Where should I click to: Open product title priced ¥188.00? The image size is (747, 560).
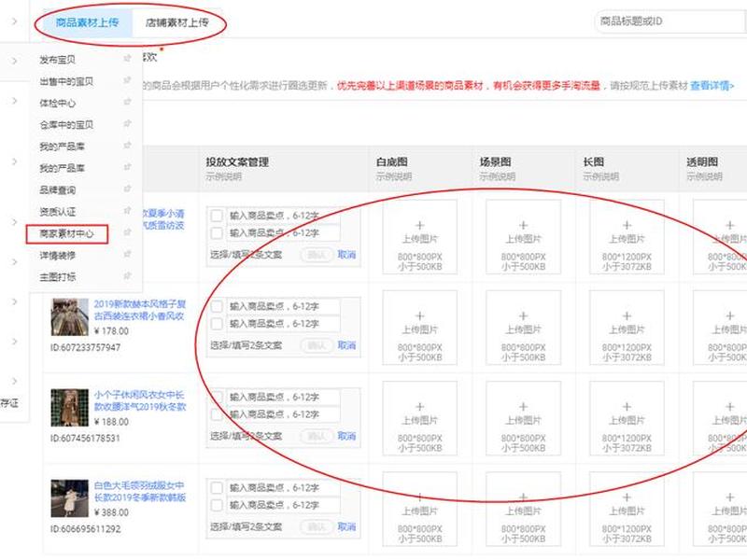[x=139, y=400]
